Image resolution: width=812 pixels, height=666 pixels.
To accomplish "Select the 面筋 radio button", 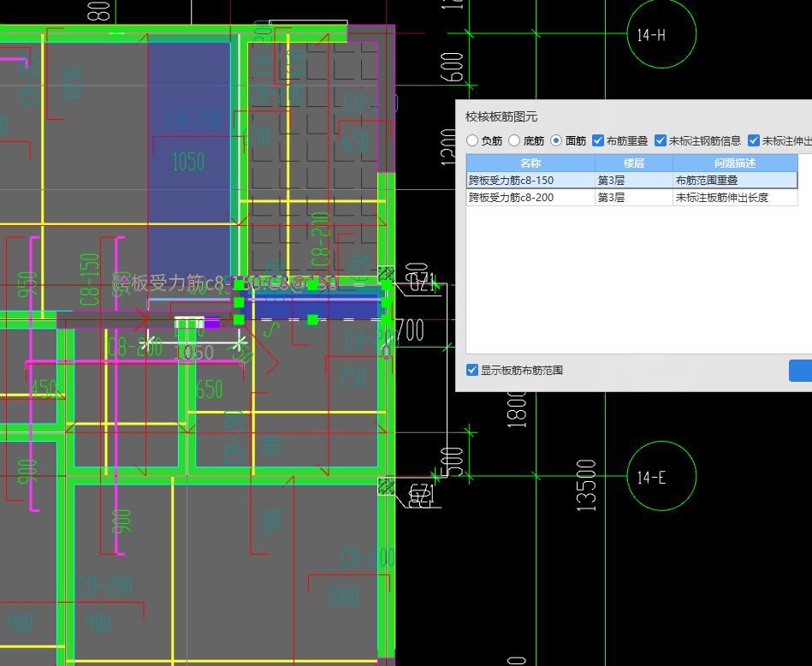I will click(555, 140).
